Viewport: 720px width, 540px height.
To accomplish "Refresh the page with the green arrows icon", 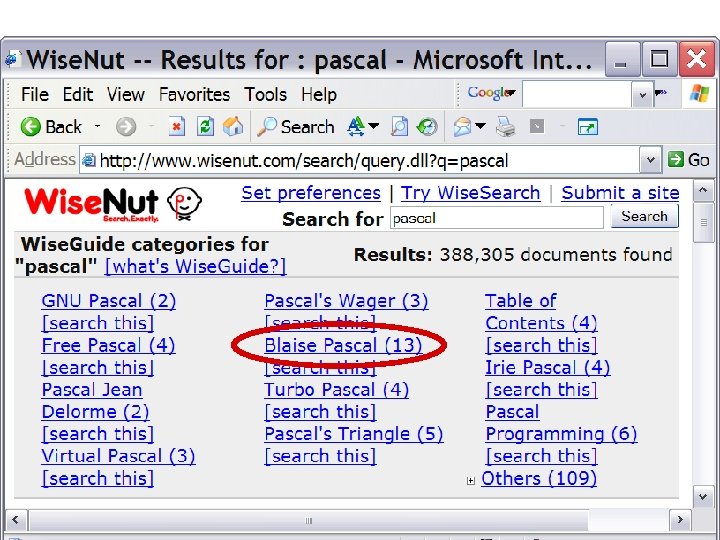I will 205,126.
